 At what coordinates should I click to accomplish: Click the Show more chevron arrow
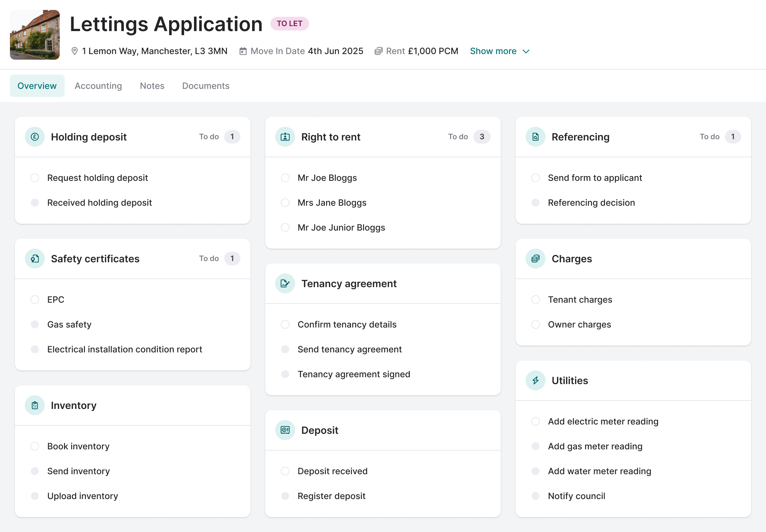coord(526,51)
